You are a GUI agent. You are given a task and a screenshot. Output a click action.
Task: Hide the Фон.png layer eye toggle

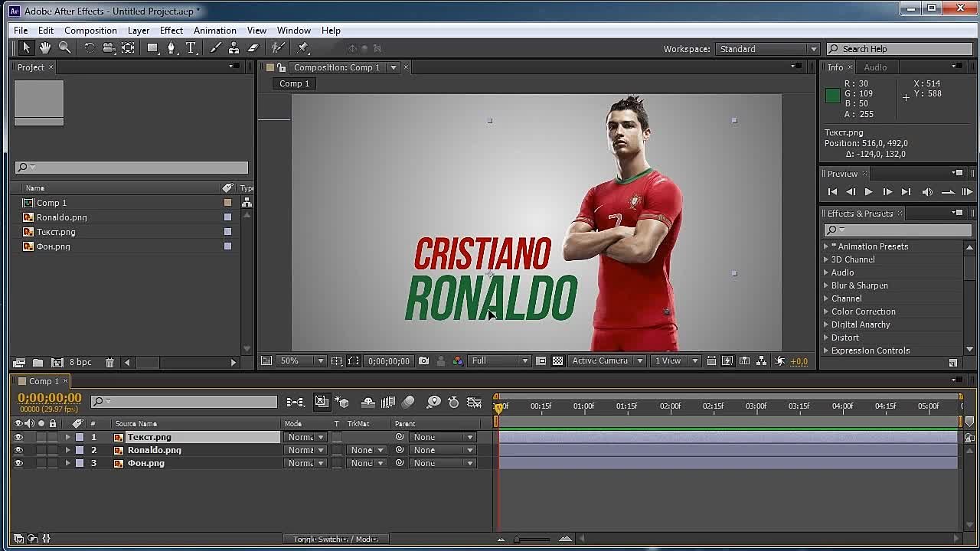coord(18,463)
